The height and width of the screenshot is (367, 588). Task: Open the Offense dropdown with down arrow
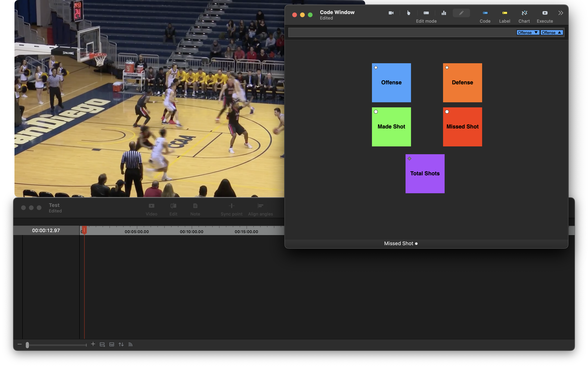528,33
